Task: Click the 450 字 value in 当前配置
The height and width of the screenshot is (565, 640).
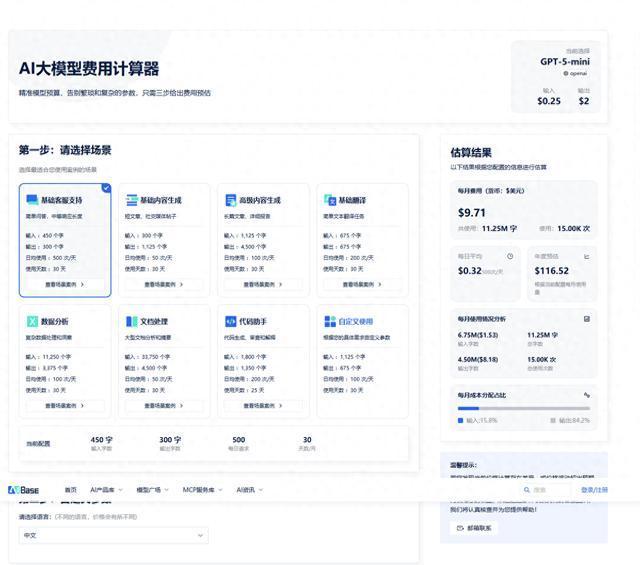Action: tap(101, 440)
